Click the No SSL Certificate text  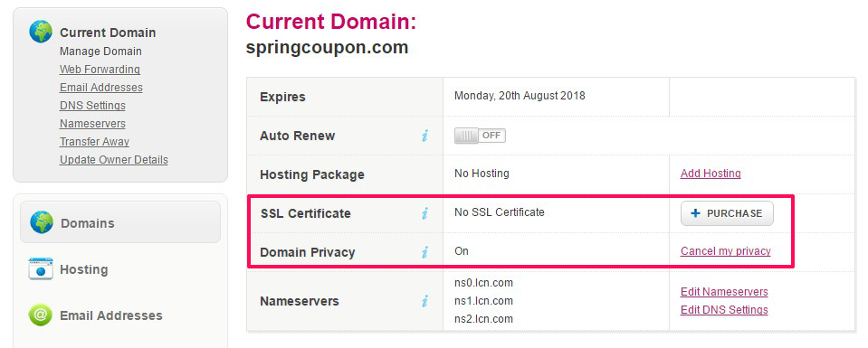pyautogui.click(x=500, y=212)
